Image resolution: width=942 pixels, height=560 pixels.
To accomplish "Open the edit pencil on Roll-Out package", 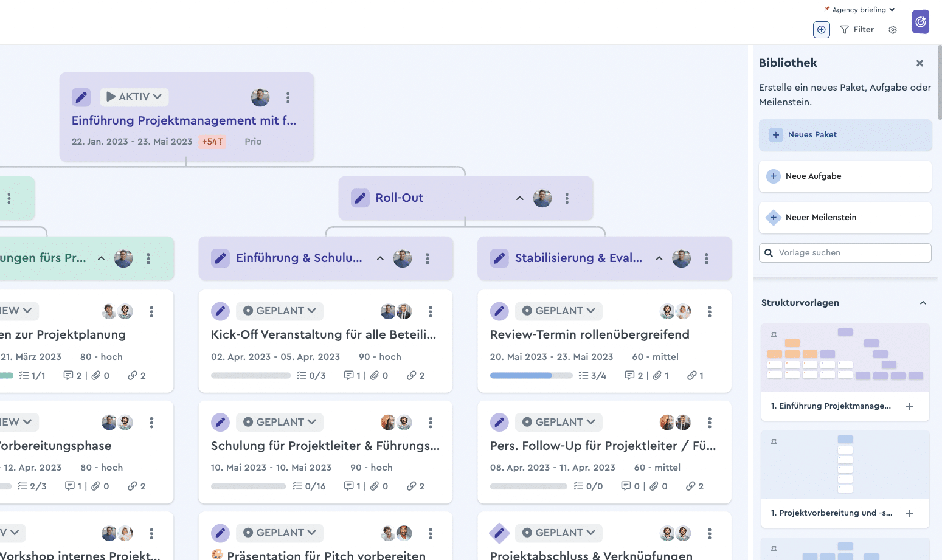I will [x=360, y=198].
